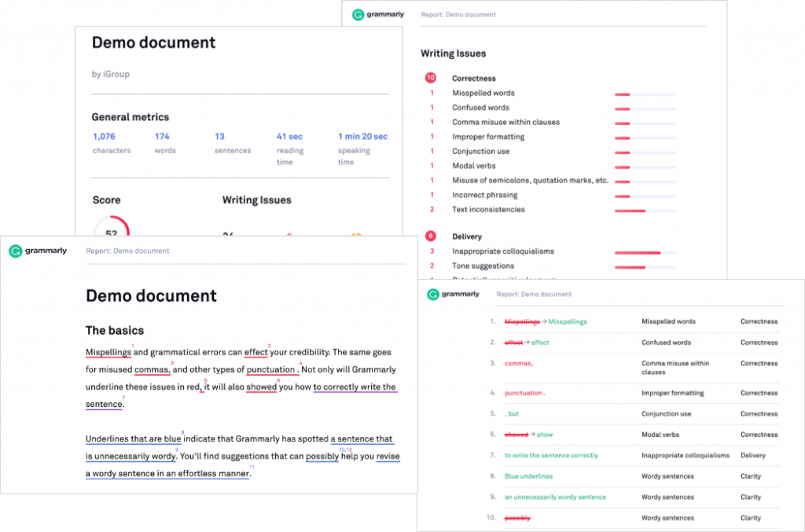Click the underlined word "showed" in the paragraph
This screenshot has width=805, height=532.
261,387
